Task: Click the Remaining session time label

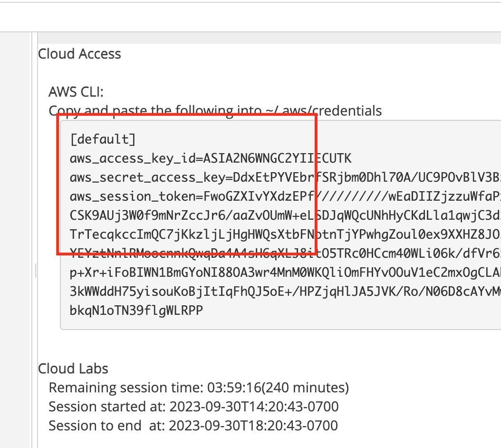Action: [x=126, y=388]
